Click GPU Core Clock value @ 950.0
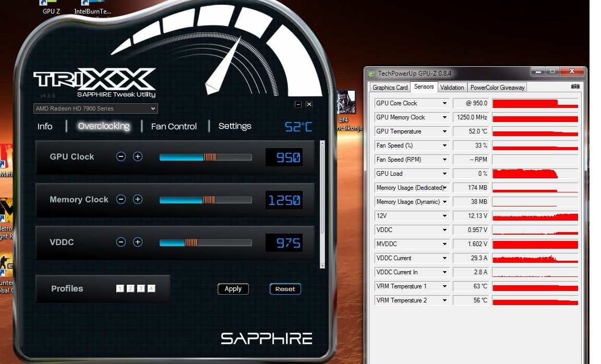This screenshot has height=364, width=601. click(x=471, y=103)
